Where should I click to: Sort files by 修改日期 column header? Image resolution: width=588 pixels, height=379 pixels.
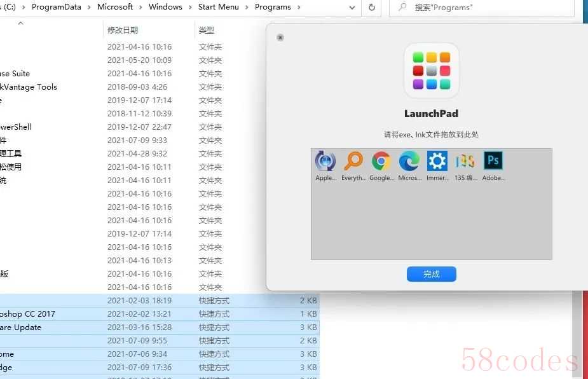123,30
